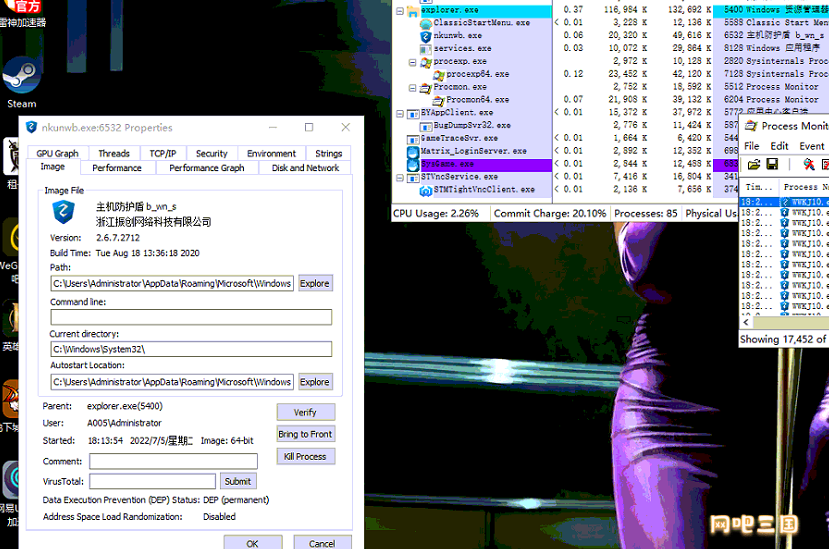Collapse the procexp.exe tree node
Image resolution: width=829 pixels, height=549 pixels.
413,62
